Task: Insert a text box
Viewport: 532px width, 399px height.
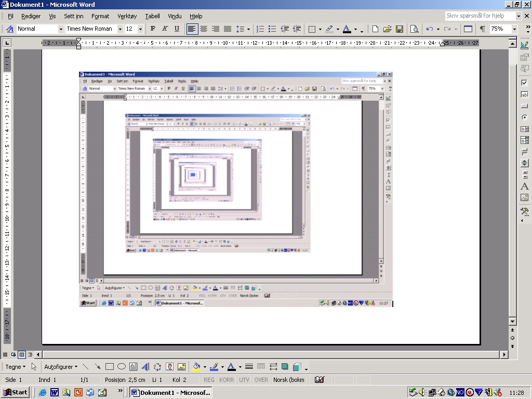Action: [x=134, y=367]
